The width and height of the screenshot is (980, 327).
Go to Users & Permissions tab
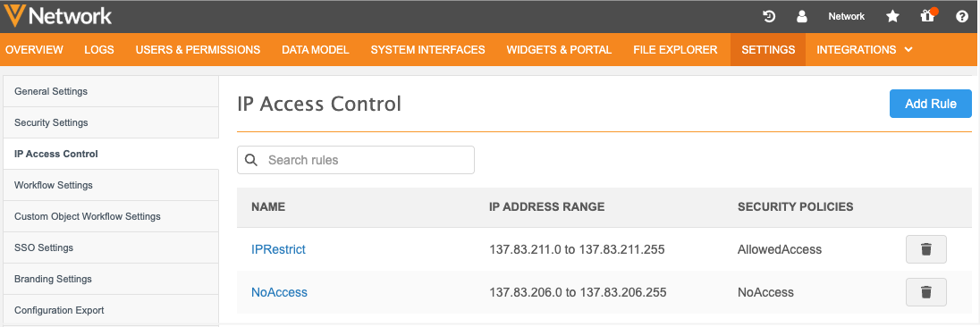[198, 50]
